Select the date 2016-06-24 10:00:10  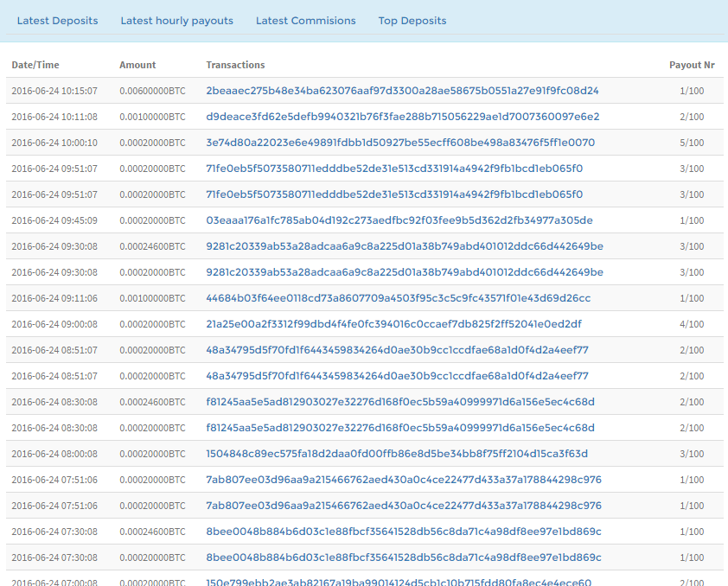(x=54, y=143)
